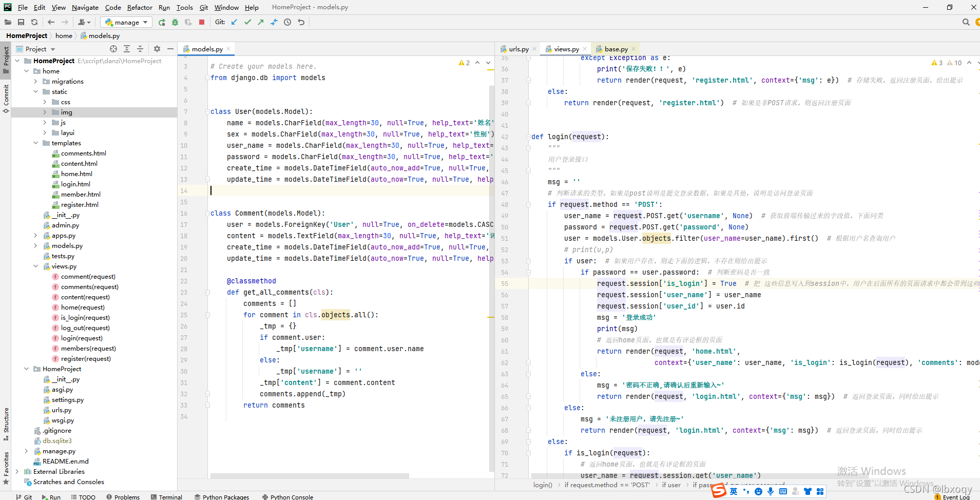This screenshot has width=980, height=500.
Task: Click the IME language tray icon
Action: click(734, 491)
